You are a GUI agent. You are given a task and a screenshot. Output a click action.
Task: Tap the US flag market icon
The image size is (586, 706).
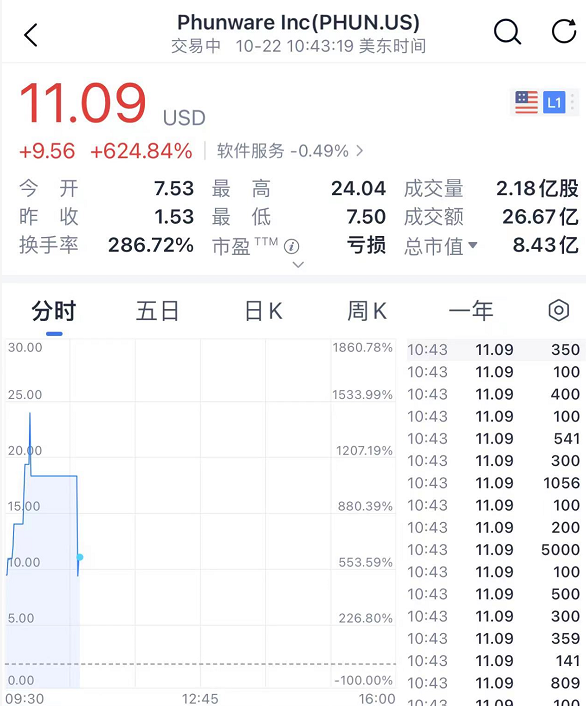pos(527,102)
